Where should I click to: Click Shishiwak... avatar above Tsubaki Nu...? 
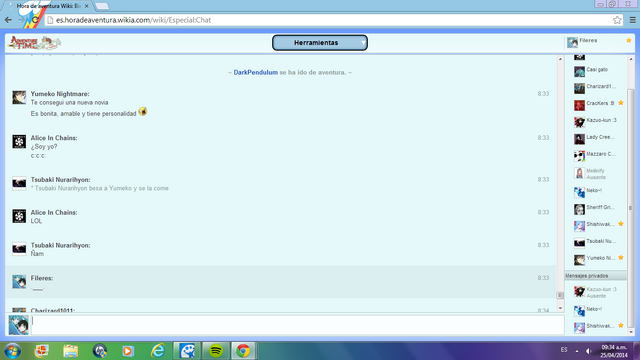pos(579,226)
